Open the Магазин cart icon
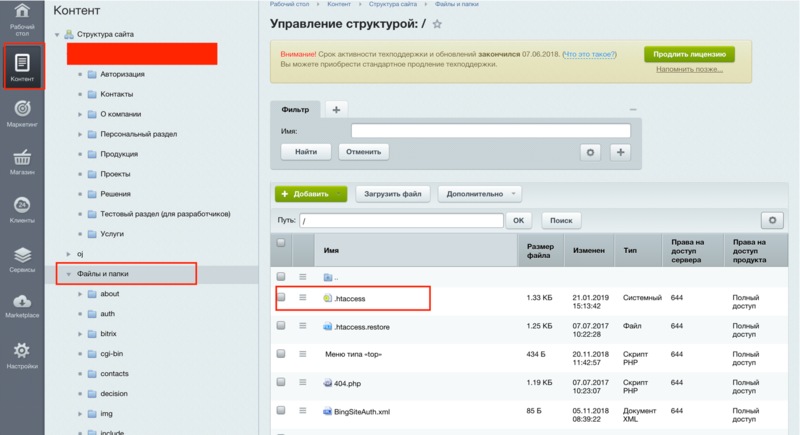The width and height of the screenshot is (800, 435). click(22, 158)
